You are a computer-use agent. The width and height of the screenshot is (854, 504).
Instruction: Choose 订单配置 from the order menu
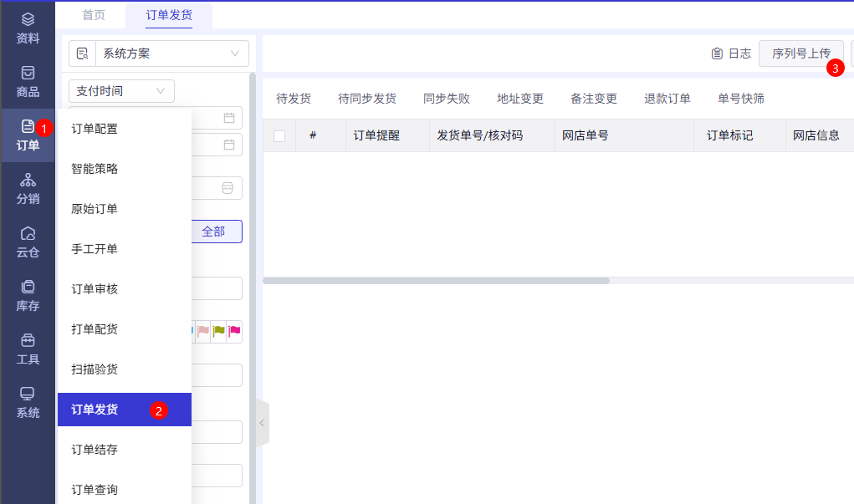coord(125,129)
